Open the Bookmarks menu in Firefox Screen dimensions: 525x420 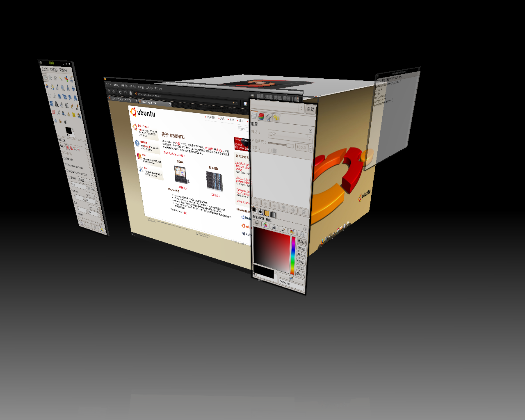(x=141, y=87)
